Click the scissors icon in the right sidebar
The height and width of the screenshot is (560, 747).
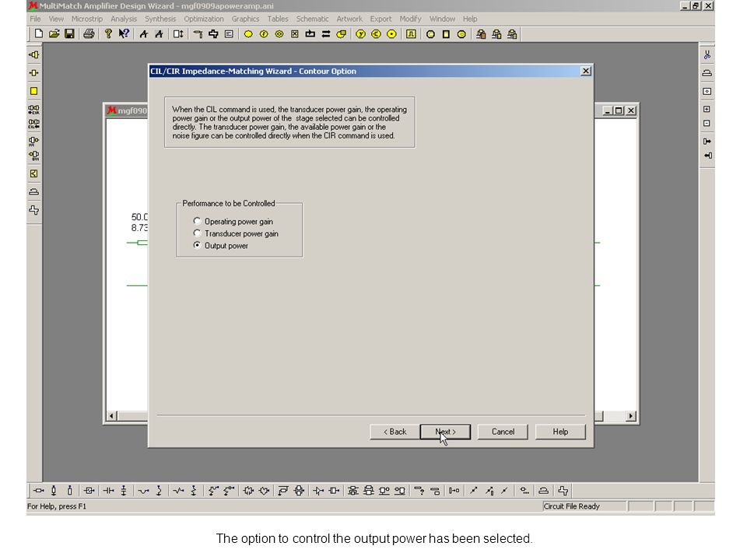[707, 55]
